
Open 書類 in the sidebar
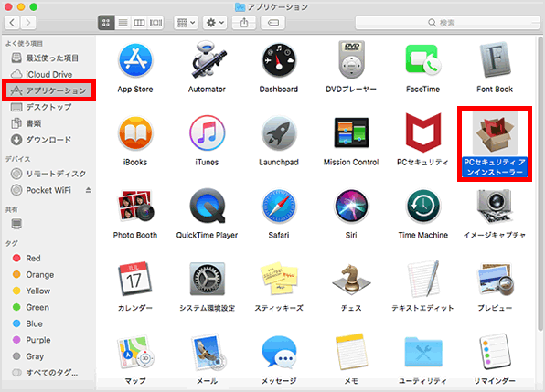48,123
